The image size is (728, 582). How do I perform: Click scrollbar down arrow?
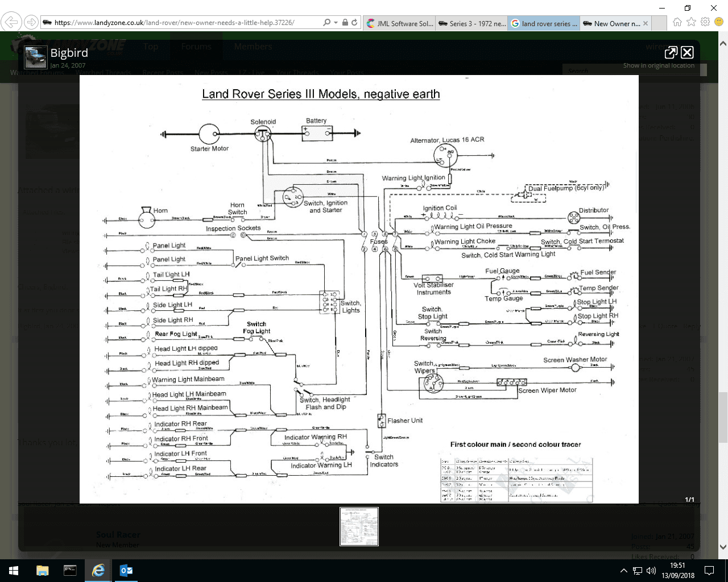723,547
